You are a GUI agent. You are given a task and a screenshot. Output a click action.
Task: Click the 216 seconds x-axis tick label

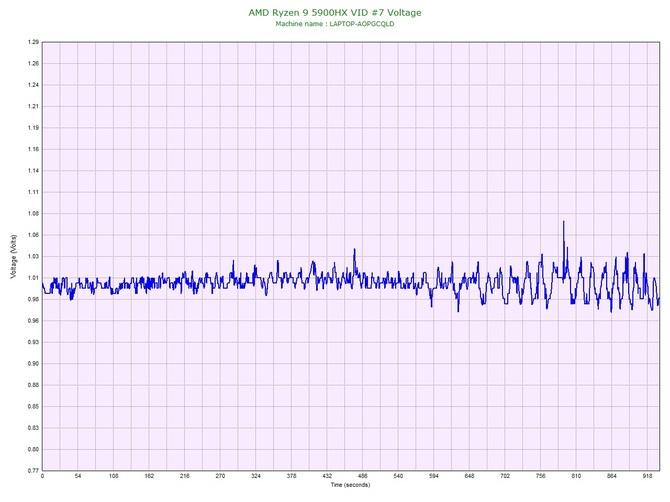185,476
